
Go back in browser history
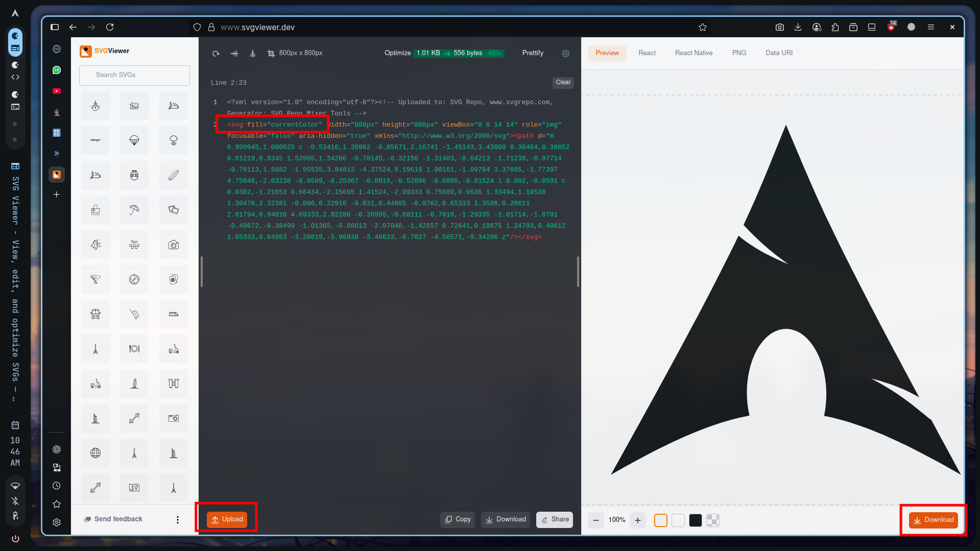tap(73, 27)
